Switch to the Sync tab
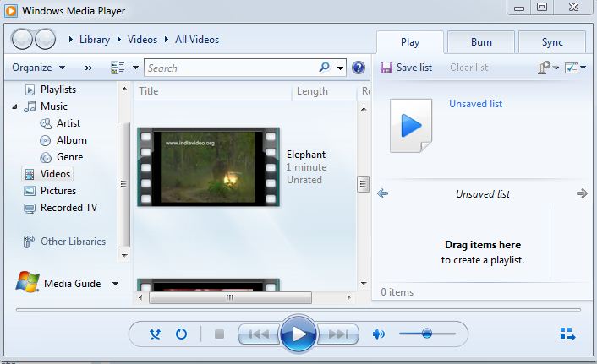Image resolution: width=597 pixels, height=364 pixels. [x=552, y=42]
